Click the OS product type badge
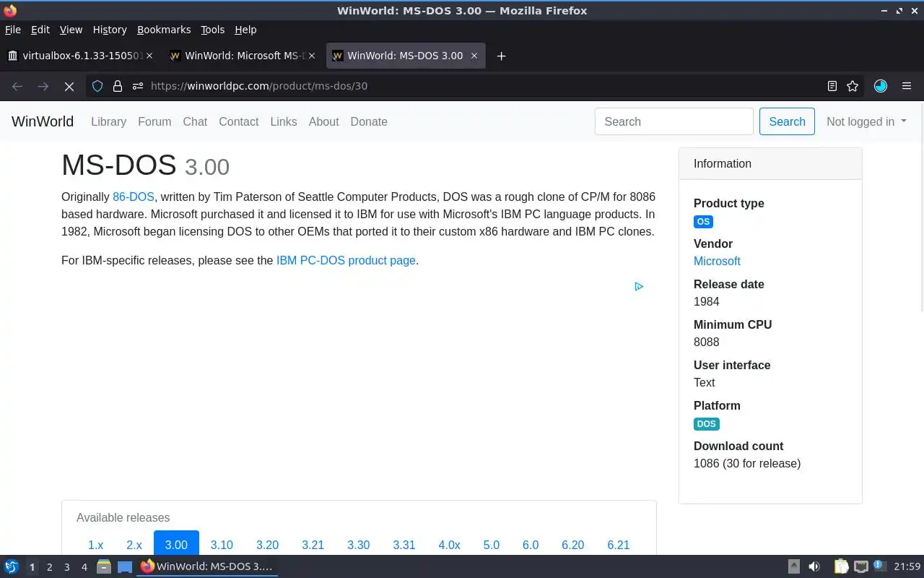The width and height of the screenshot is (924, 578). click(703, 222)
